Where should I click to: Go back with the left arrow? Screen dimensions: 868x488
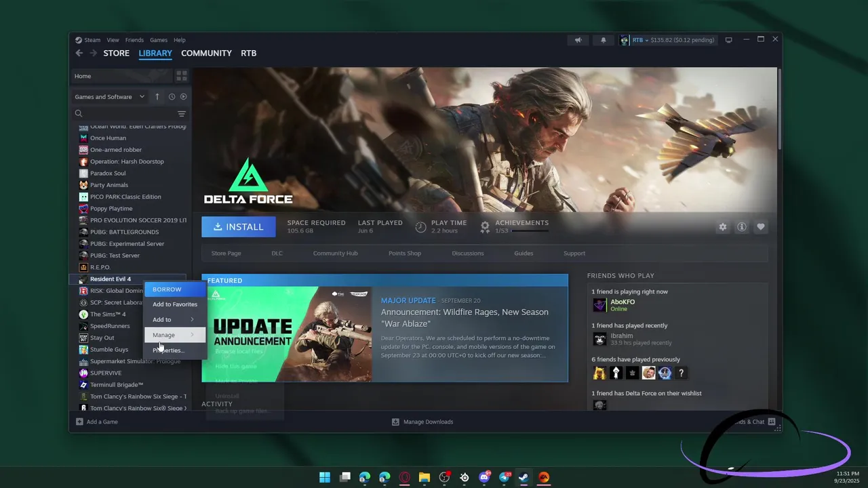(79, 53)
